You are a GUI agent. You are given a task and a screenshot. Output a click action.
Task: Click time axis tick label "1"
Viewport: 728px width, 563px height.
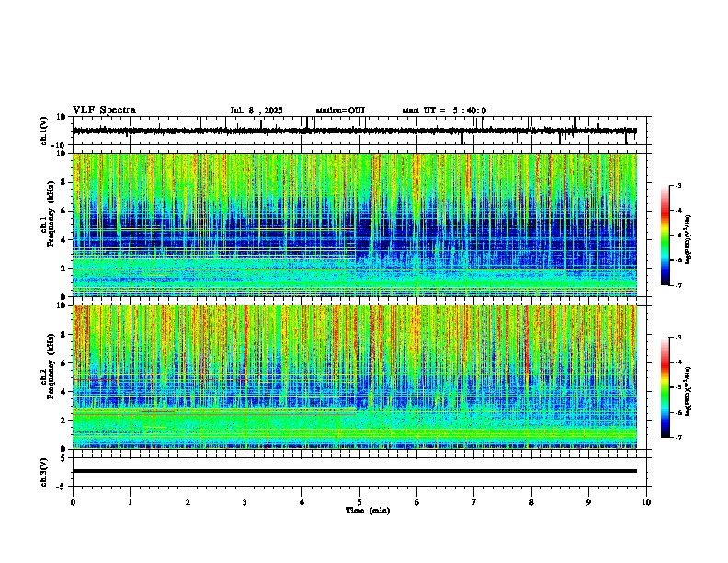[x=130, y=502]
